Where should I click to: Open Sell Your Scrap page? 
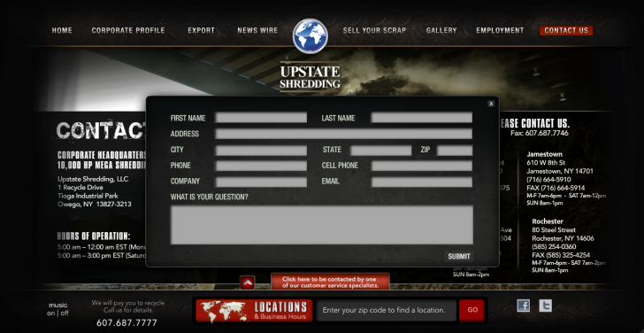[x=374, y=30]
